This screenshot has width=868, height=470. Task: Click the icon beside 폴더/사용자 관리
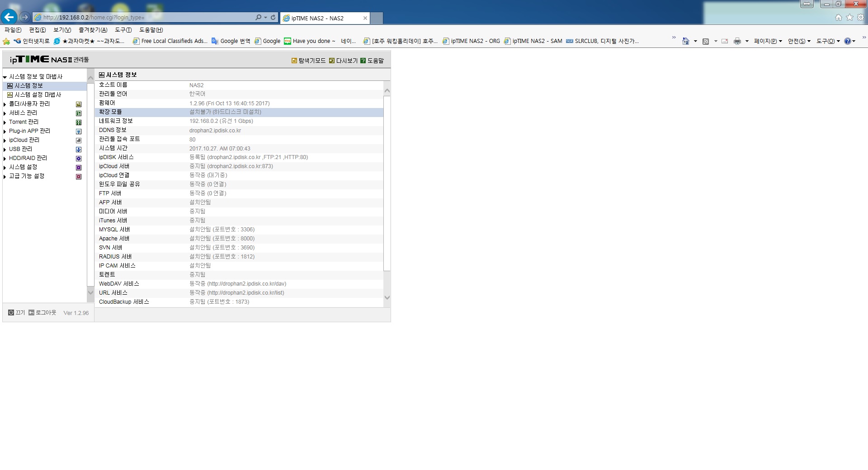point(79,104)
